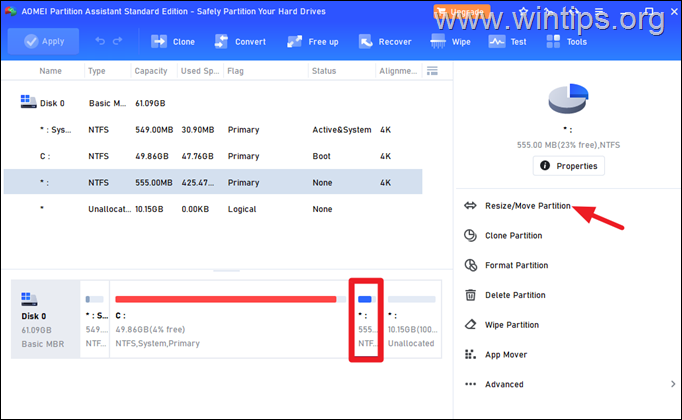Choose Wipe Partition
The width and height of the screenshot is (682, 420).
[x=512, y=325]
